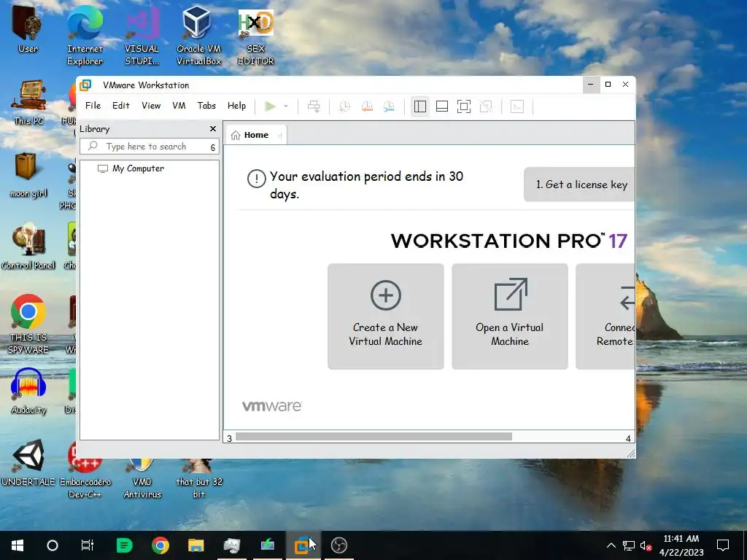The width and height of the screenshot is (747, 560).
Task: Open the Windows Start menu
Action: (18, 545)
